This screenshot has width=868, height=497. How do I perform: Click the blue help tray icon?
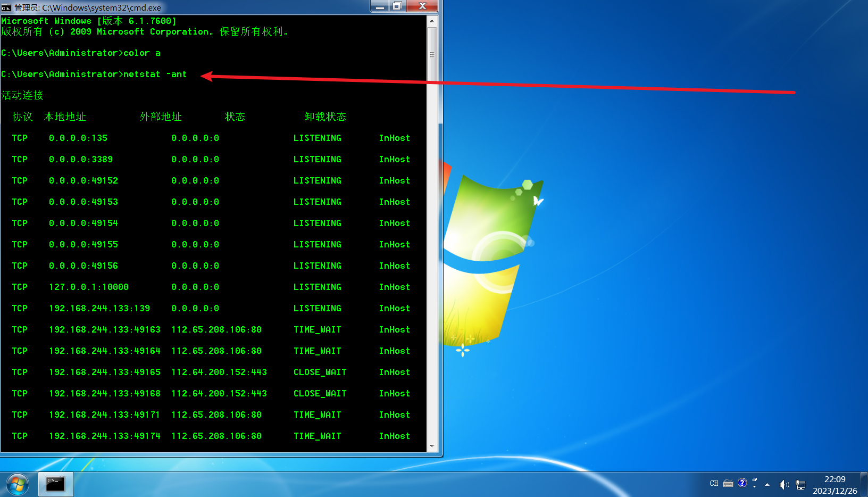click(742, 483)
